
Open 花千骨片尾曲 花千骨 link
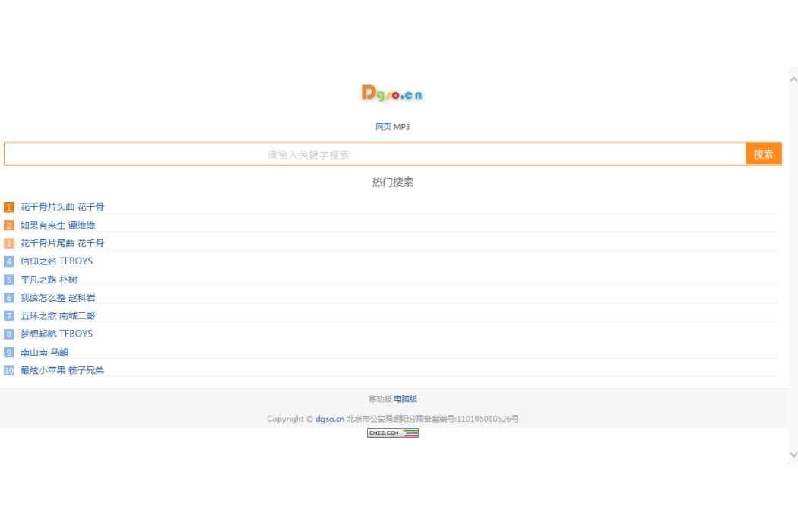(62, 243)
